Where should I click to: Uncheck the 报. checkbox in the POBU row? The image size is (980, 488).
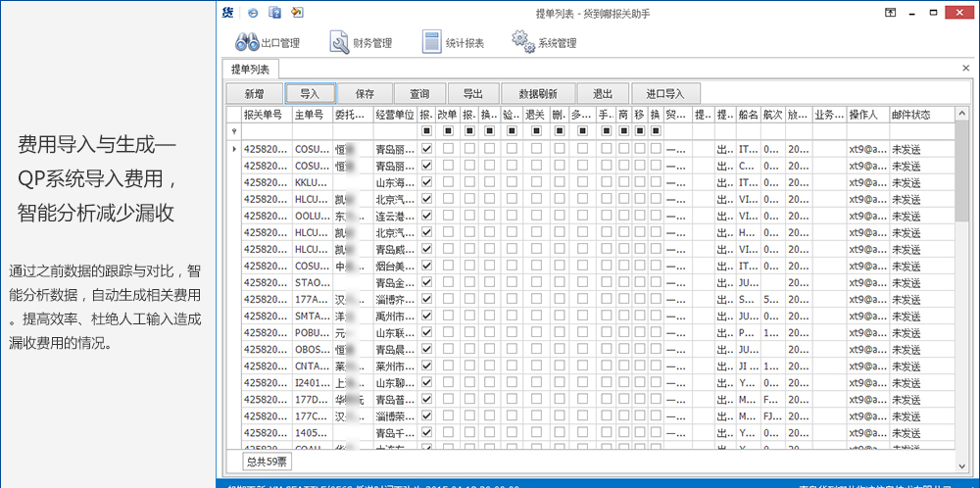tap(427, 332)
